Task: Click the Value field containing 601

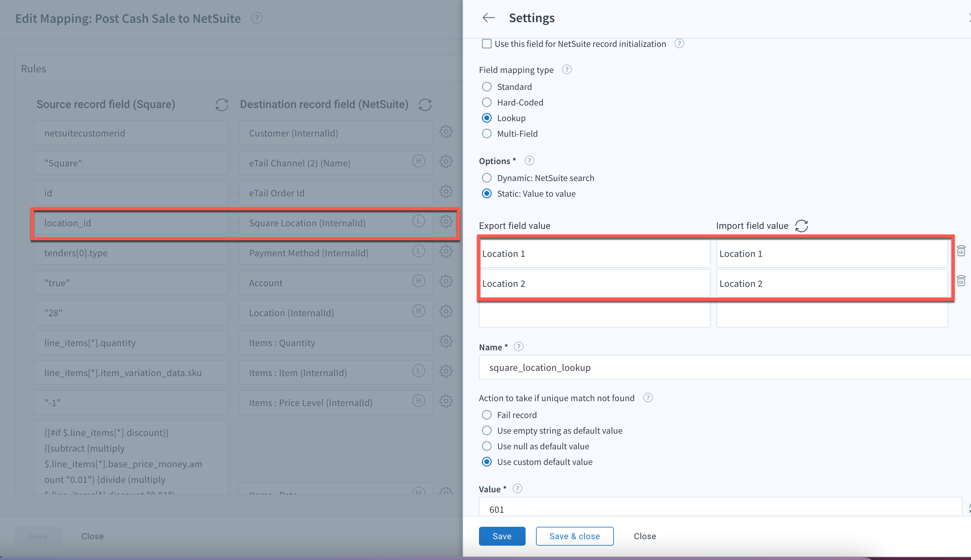Action: point(720,507)
